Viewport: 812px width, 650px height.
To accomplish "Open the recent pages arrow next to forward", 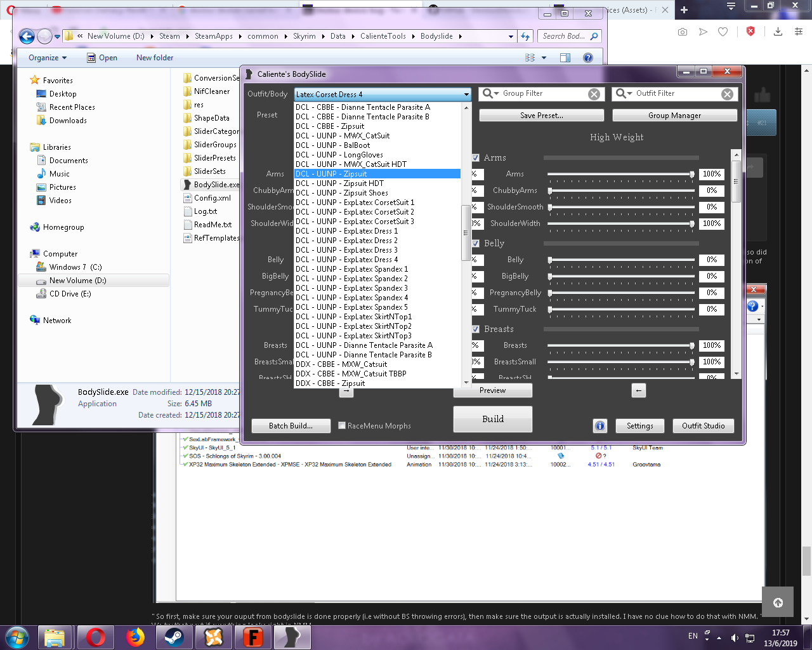I will (57, 36).
